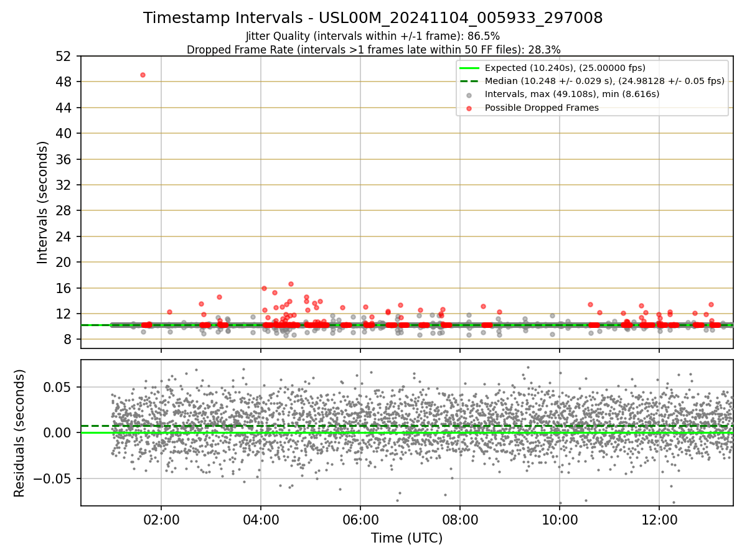Click the 02:00 x-axis tick label
747x560 pixels.
coord(161,520)
